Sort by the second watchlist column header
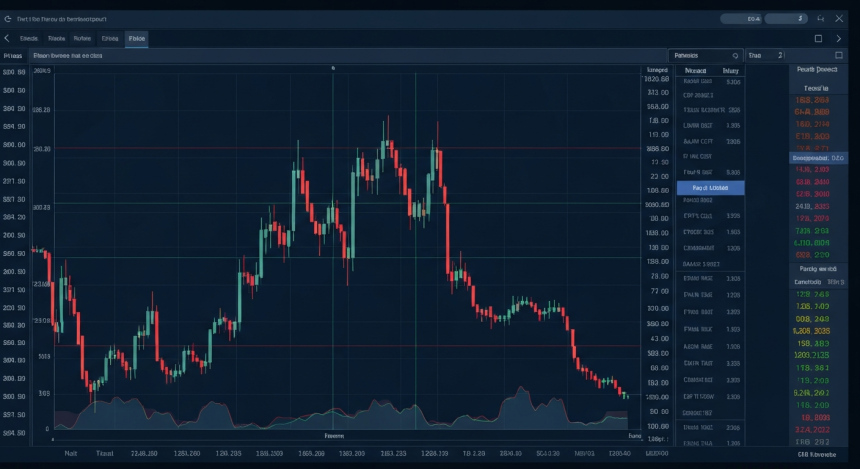 click(730, 71)
